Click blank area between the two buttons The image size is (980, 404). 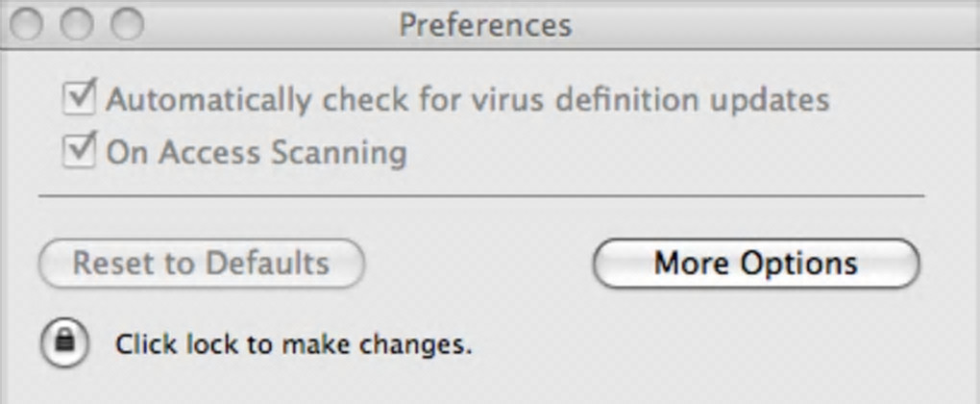point(478,264)
